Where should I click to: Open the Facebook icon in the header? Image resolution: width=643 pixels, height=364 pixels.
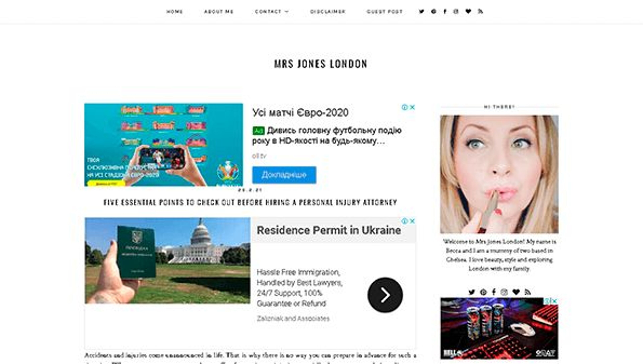tap(445, 11)
